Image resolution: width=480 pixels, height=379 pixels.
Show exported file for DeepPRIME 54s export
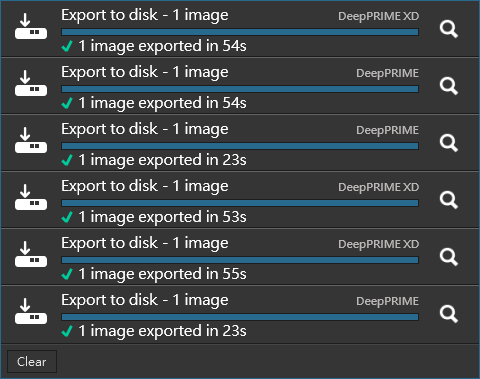pyautogui.click(x=449, y=86)
